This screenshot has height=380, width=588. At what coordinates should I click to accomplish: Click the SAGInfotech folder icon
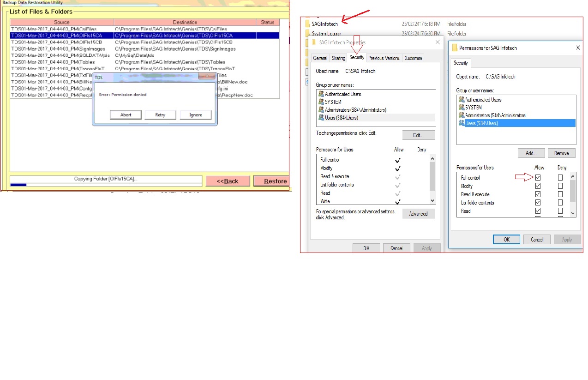click(x=308, y=24)
